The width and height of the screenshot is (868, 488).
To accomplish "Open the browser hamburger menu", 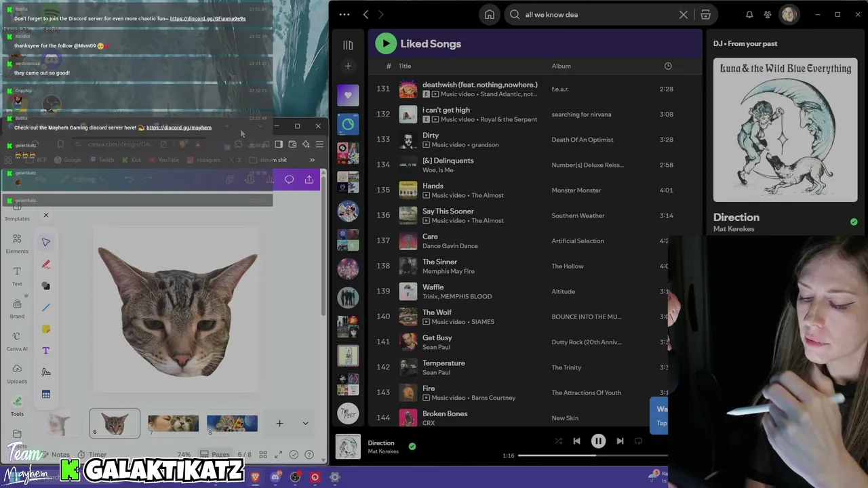I will [x=319, y=144].
